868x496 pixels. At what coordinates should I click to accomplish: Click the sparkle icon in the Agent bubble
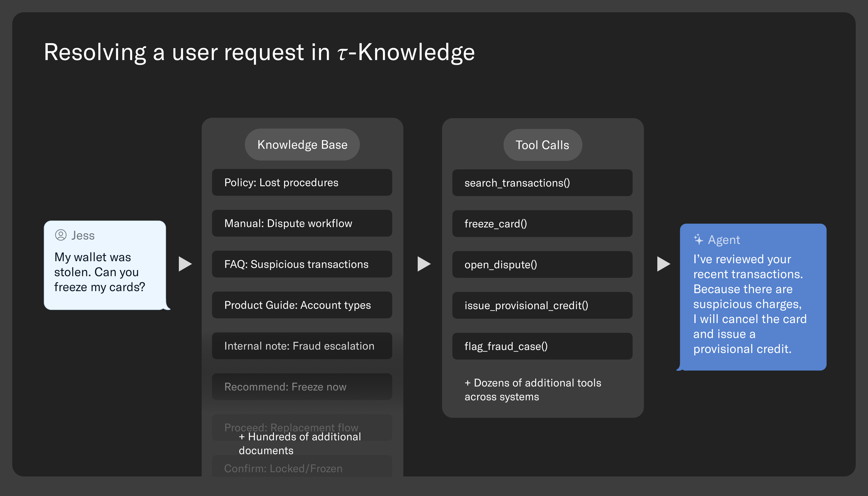pyautogui.click(x=699, y=240)
